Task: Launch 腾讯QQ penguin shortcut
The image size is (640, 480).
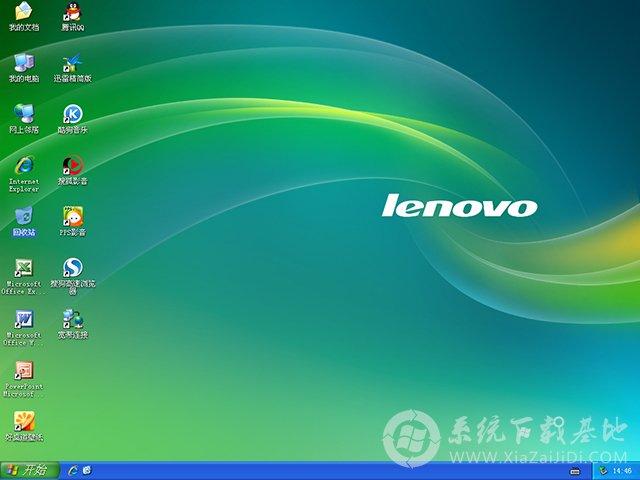Action: coord(73,11)
